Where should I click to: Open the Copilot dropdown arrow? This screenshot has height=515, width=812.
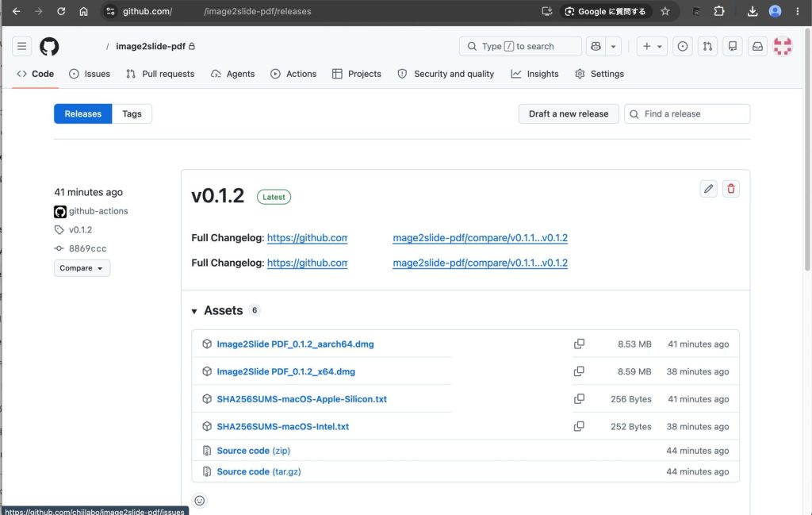pos(613,46)
